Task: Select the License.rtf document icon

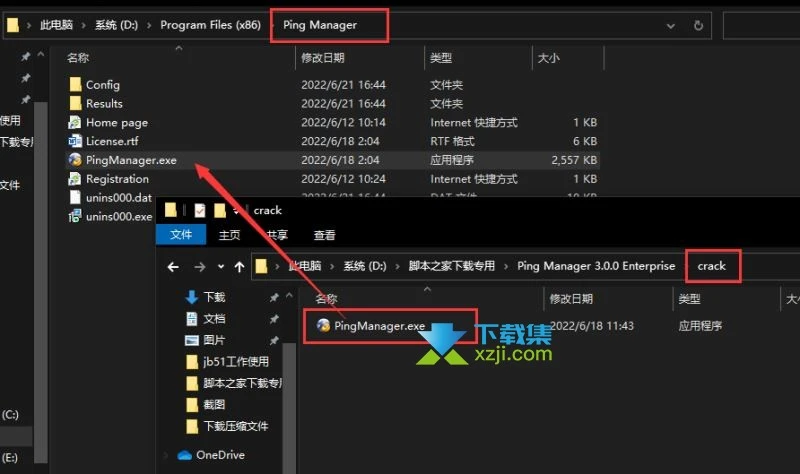Action: pos(75,141)
